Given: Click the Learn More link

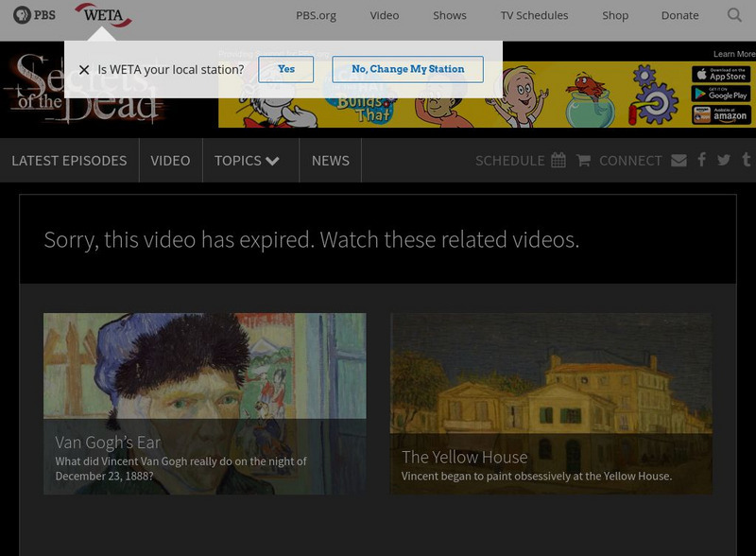Looking at the screenshot, I should (734, 54).
